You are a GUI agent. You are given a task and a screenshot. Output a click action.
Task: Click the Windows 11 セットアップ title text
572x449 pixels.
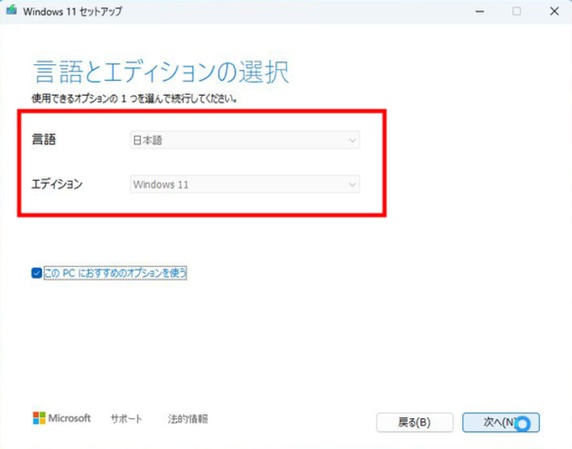pos(73,11)
